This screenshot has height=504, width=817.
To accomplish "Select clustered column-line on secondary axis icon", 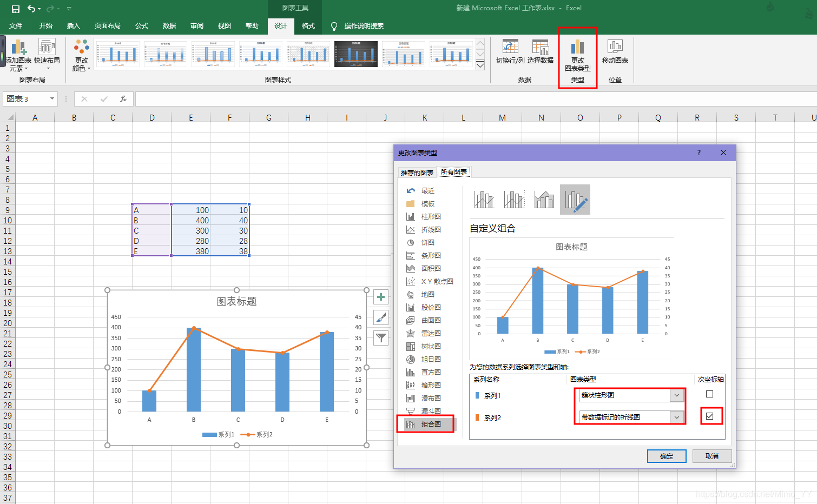I will pyautogui.click(x=514, y=200).
